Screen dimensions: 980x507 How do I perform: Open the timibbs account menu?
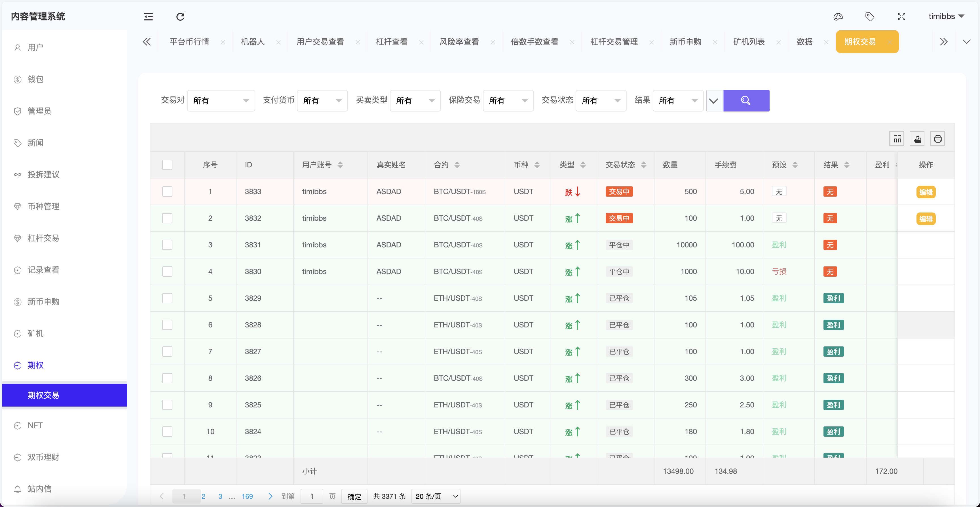point(947,16)
